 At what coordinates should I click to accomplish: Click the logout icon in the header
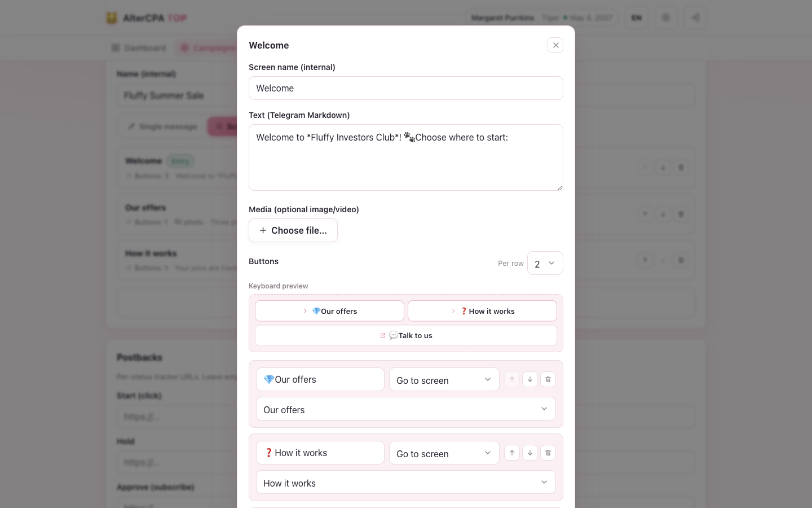click(695, 17)
